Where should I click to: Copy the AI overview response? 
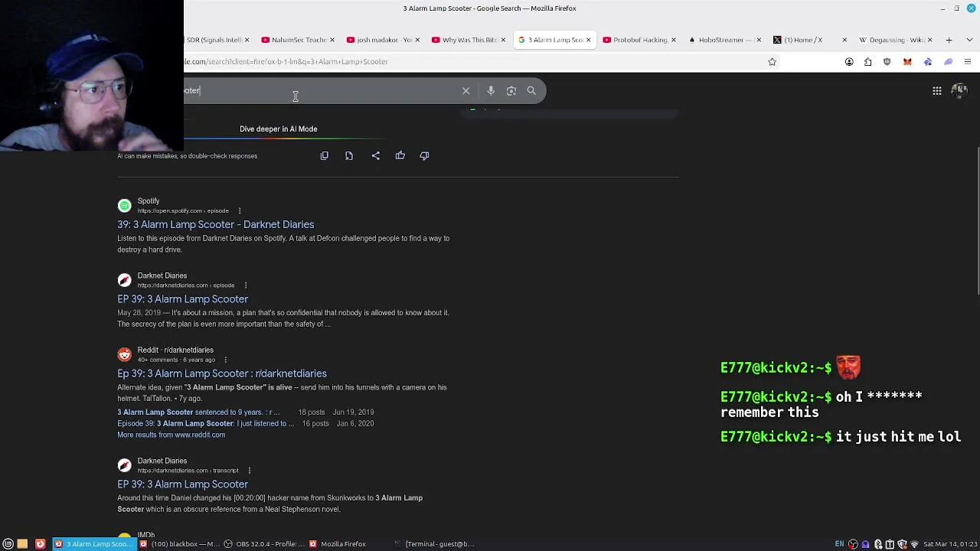click(x=324, y=155)
